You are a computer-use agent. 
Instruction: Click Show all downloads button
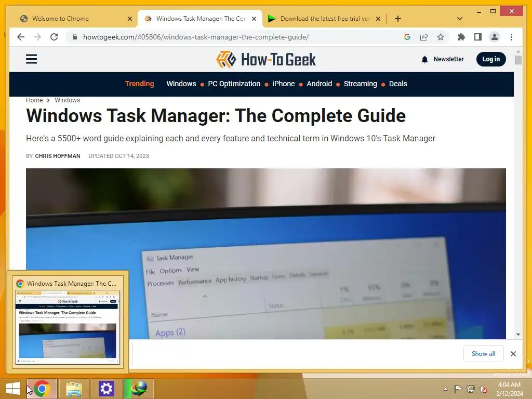click(x=484, y=354)
